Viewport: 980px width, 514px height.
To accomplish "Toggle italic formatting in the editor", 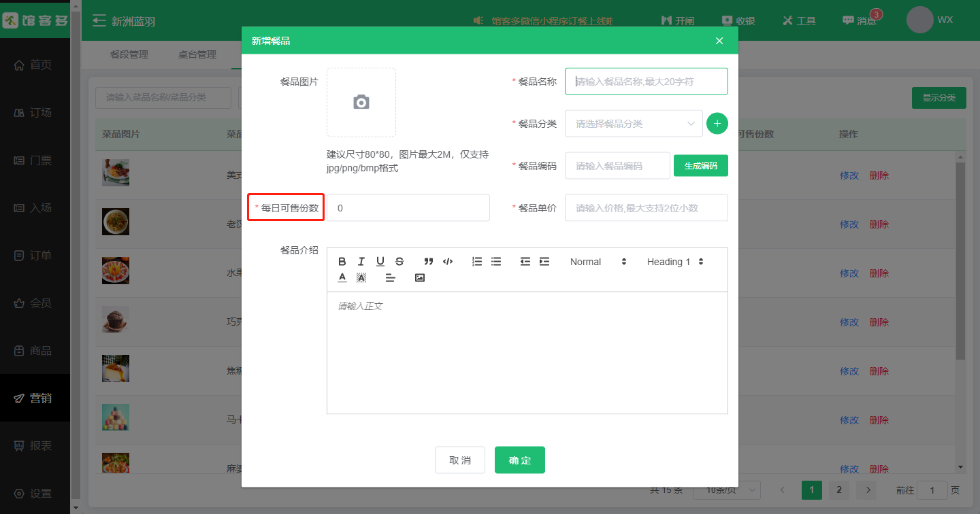I will [x=361, y=262].
